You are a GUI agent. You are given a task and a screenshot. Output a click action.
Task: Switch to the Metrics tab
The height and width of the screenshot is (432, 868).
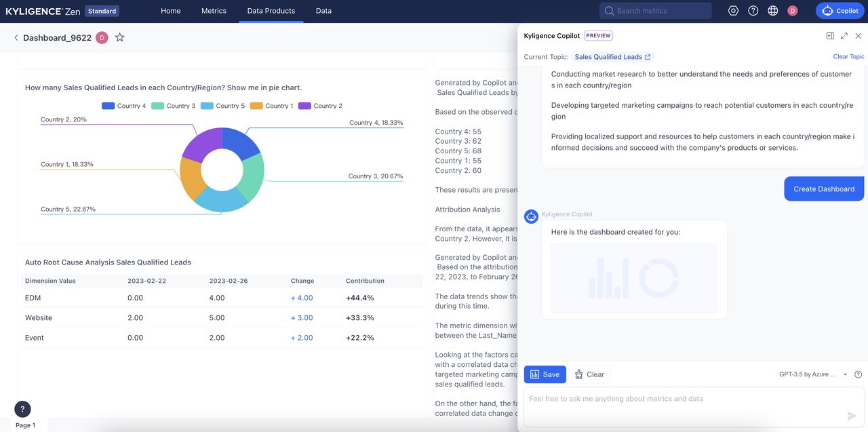click(x=214, y=11)
